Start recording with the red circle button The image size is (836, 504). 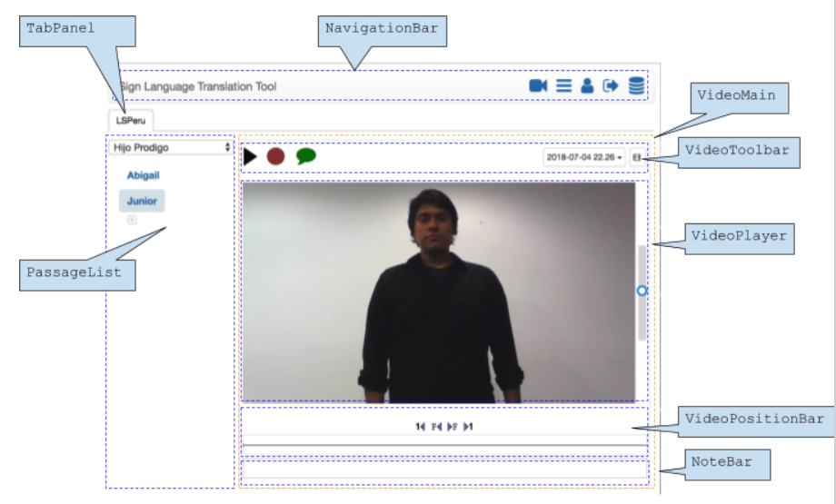click(275, 156)
